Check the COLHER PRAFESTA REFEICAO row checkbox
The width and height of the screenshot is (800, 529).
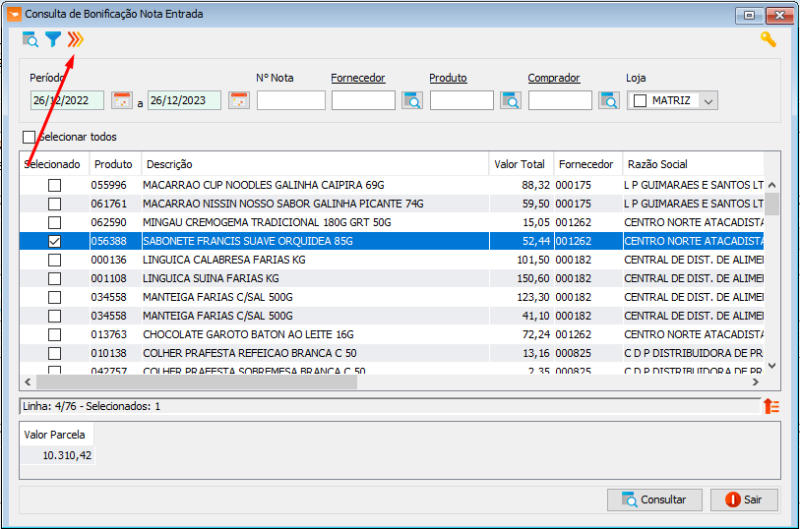55,353
